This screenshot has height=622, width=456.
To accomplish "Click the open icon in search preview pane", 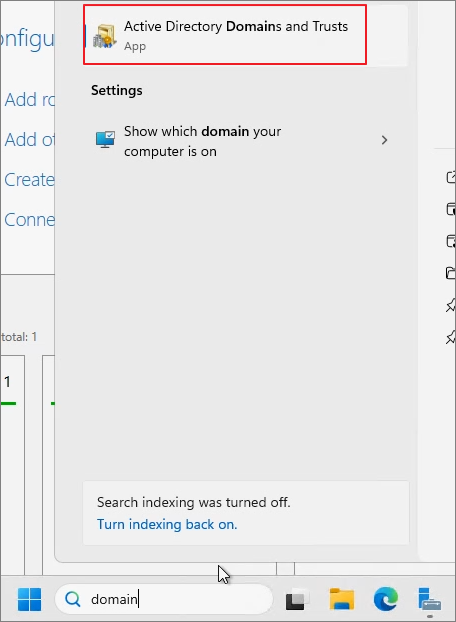I will pos(451,177).
